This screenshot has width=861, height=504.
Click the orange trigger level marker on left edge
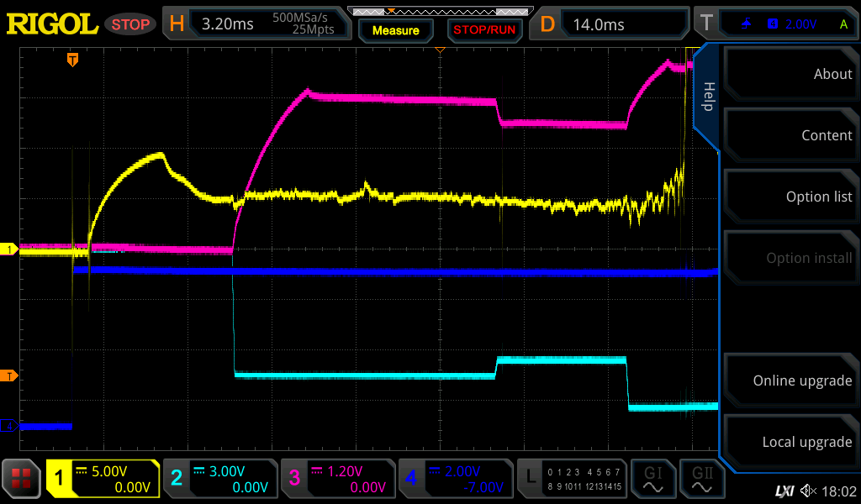pyautogui.click(x=10, y=375)
